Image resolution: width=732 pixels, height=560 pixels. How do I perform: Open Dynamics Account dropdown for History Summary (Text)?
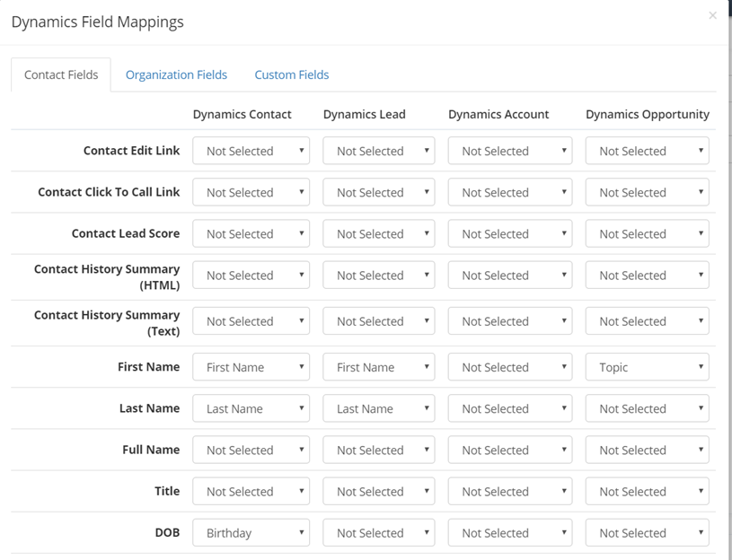510,320
